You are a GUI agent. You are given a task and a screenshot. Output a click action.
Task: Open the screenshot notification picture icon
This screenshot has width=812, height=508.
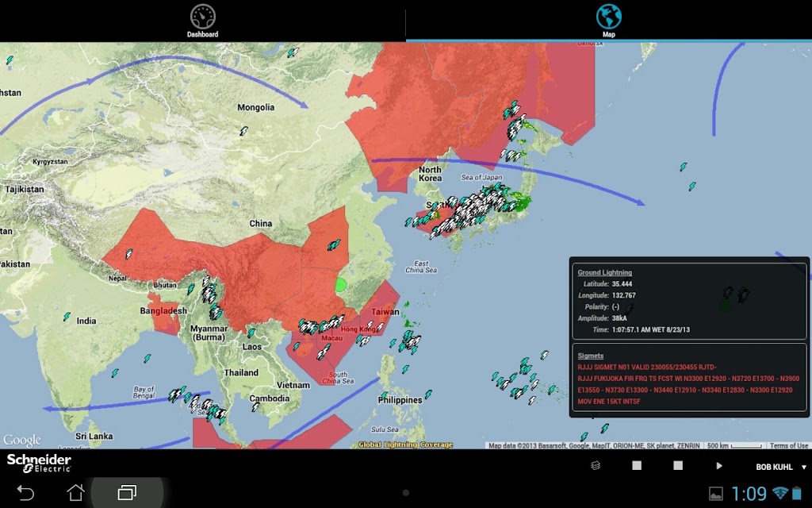point(716,494)
